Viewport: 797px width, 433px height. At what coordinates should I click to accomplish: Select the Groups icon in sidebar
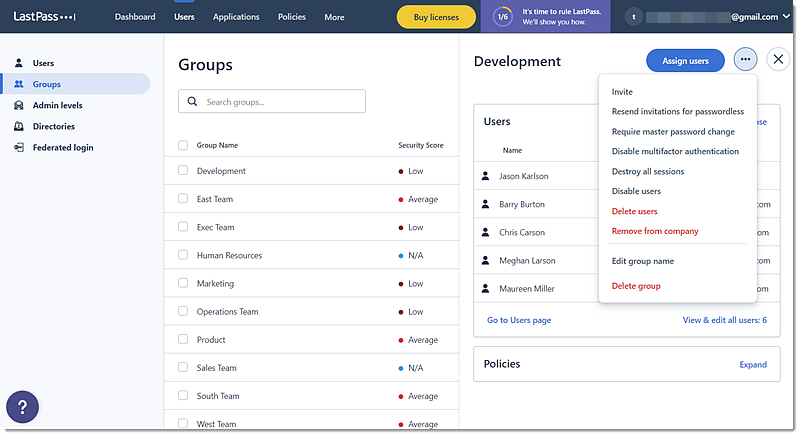click(x=19, y=84)
